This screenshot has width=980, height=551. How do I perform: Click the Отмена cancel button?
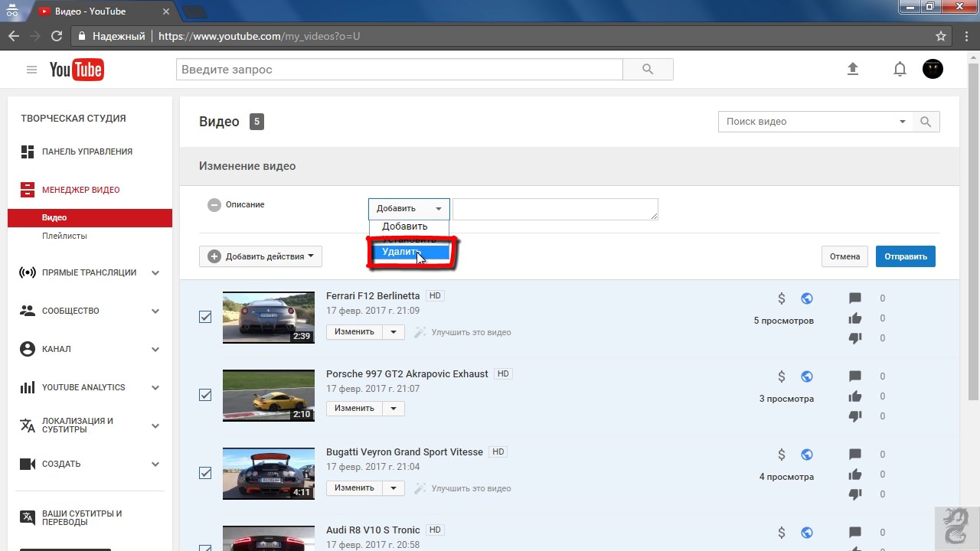(x=845, y=256)
